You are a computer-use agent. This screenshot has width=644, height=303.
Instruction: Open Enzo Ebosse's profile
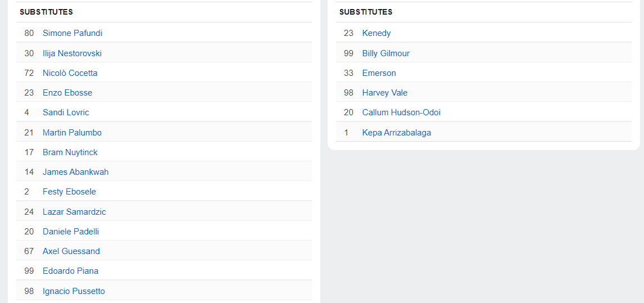67,93
